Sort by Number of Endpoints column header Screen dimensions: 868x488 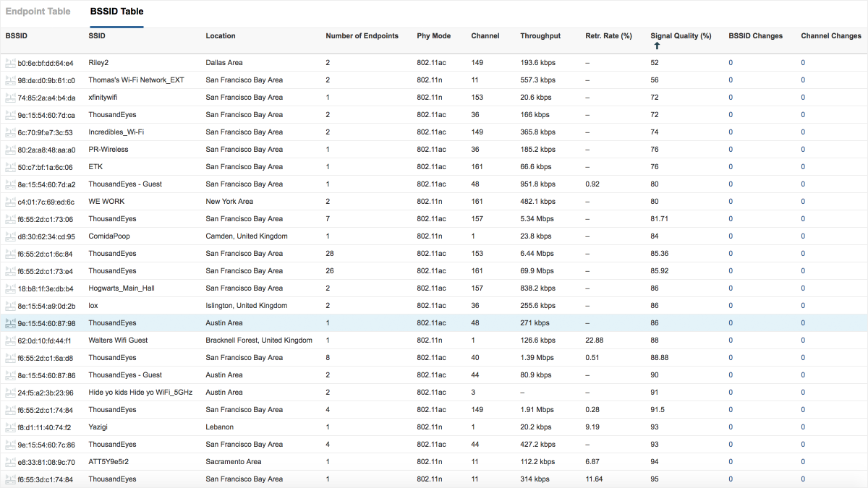tap(362, 36)
